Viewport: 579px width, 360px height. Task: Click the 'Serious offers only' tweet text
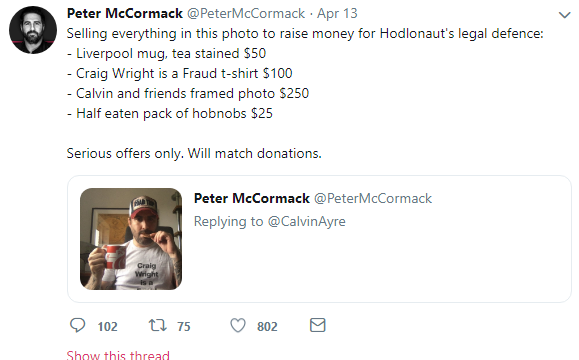point(194,153)
